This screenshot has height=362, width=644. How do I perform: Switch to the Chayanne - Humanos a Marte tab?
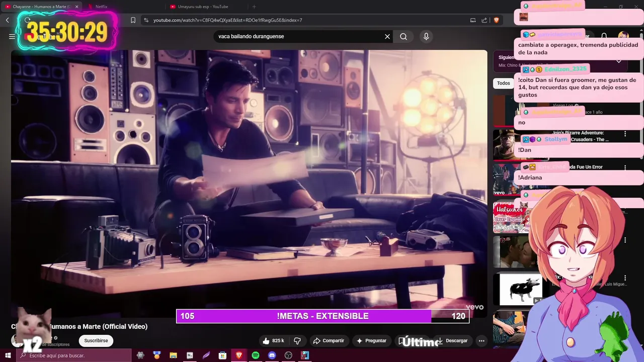click(40, 7)
